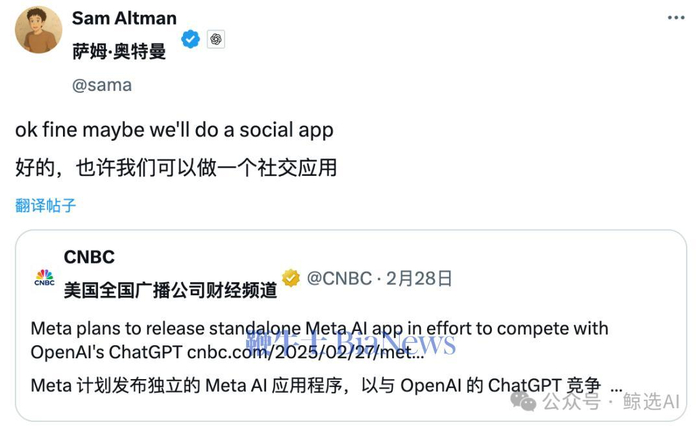The height and width of the screenshot is (429, 700).
Task: Click the WeChat 公众号 watermark icon
Action: pos(523,401)
